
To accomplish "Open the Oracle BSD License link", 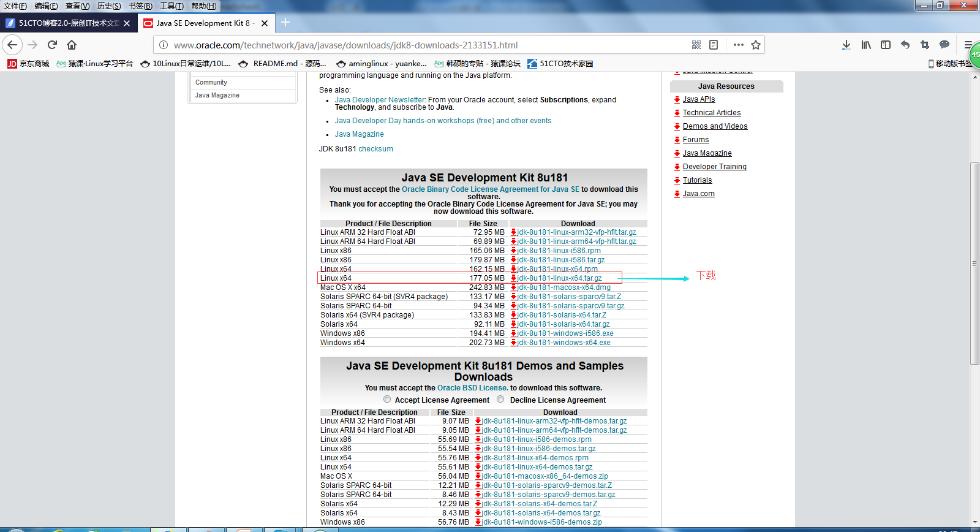I will pyautogui.click(x=472, y=388).
